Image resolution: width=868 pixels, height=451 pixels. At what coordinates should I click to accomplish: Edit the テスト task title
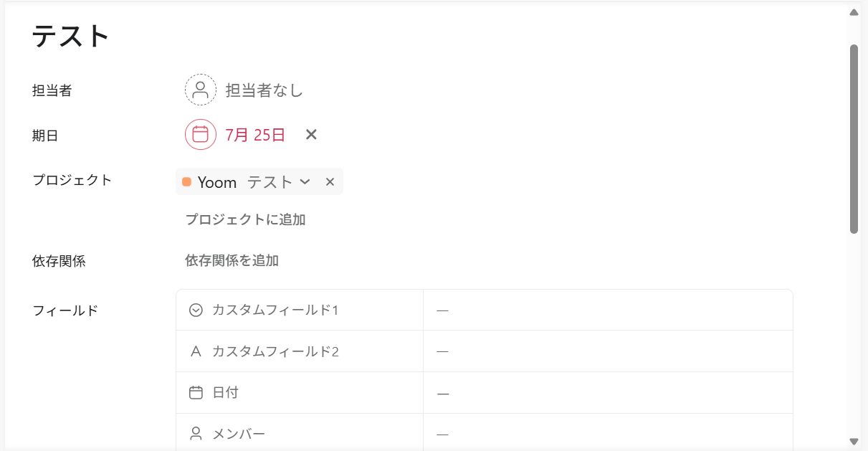[71, 36]
